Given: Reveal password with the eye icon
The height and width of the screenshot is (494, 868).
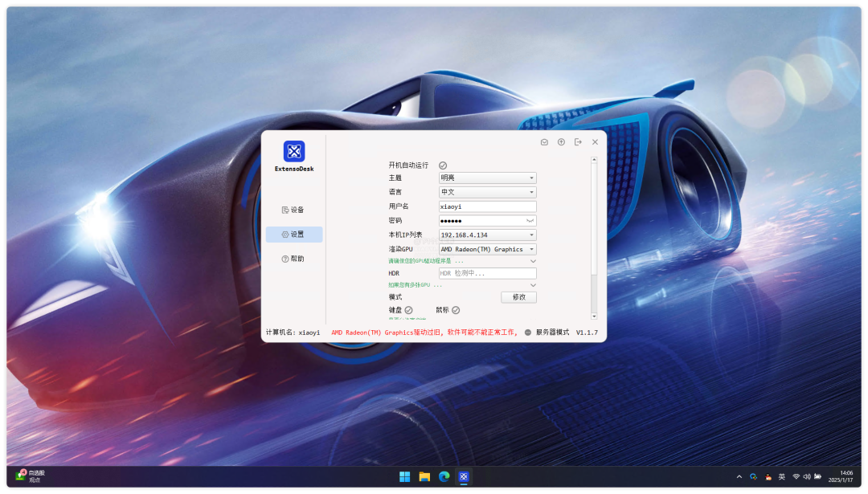Looking at the screenshot, I should 530,221.
